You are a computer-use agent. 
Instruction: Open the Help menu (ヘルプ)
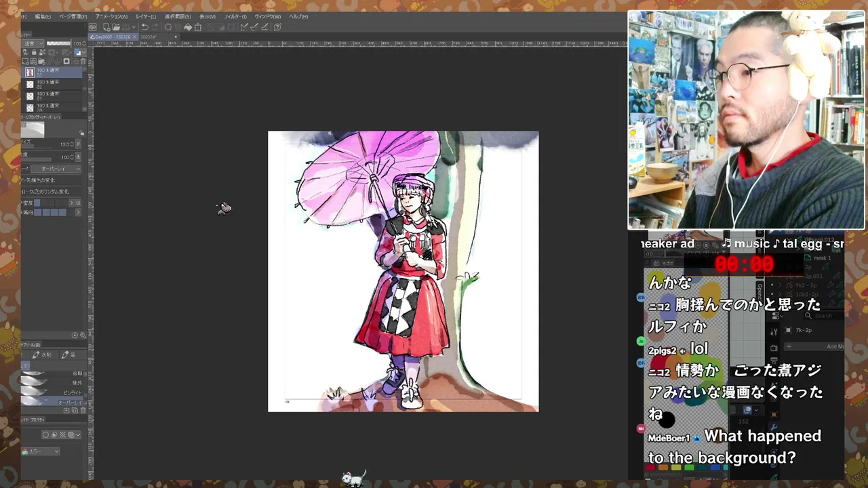(297, 17)
